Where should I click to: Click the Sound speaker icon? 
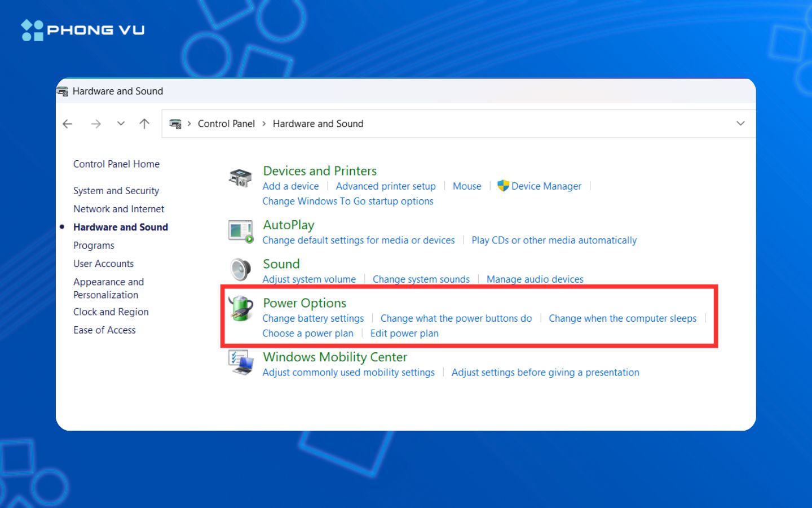241,270
